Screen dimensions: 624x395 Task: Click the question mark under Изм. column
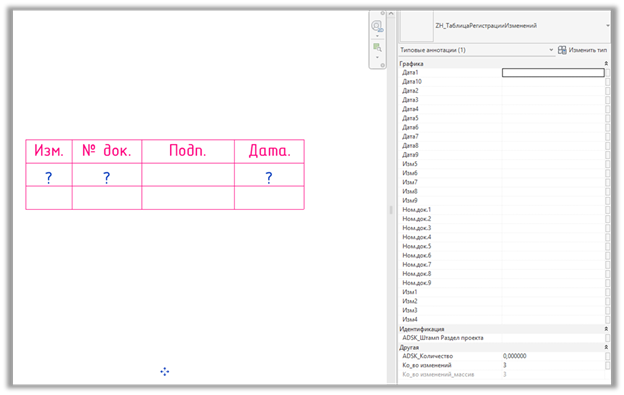tap(49, 177)
